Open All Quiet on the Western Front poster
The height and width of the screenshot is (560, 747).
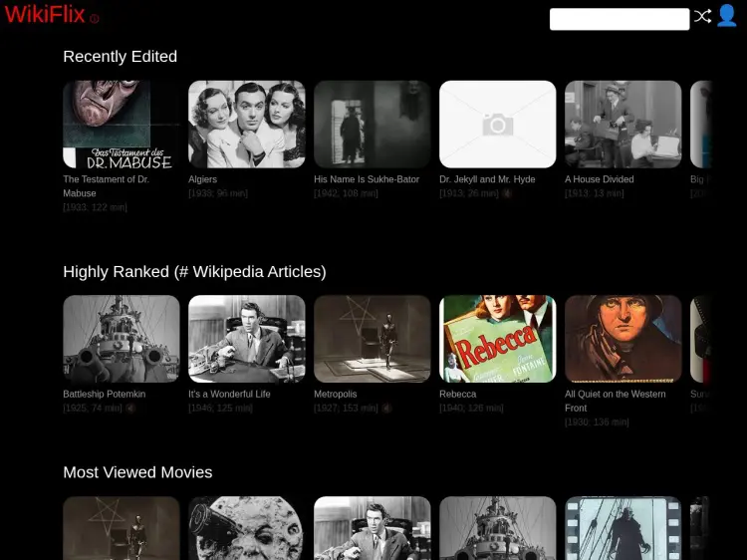point(623,339)
